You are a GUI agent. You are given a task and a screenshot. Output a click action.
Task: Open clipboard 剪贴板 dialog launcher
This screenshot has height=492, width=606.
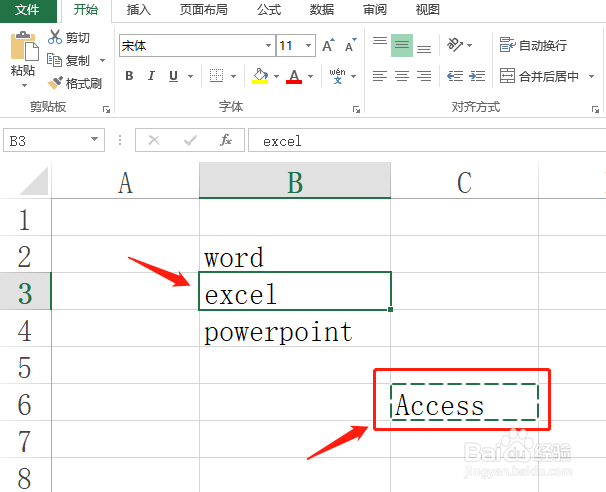(106, 110)
